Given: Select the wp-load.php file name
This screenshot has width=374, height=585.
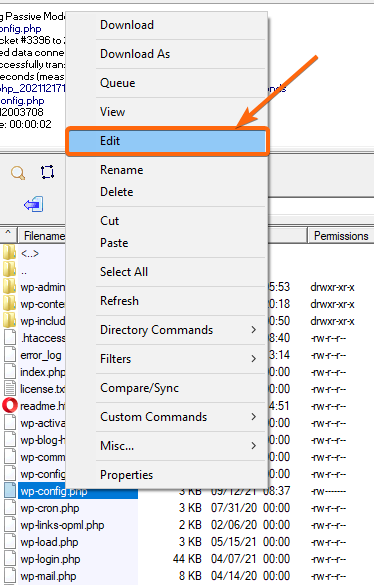Looking at the screenshot, I should click(x=49, y=542).
